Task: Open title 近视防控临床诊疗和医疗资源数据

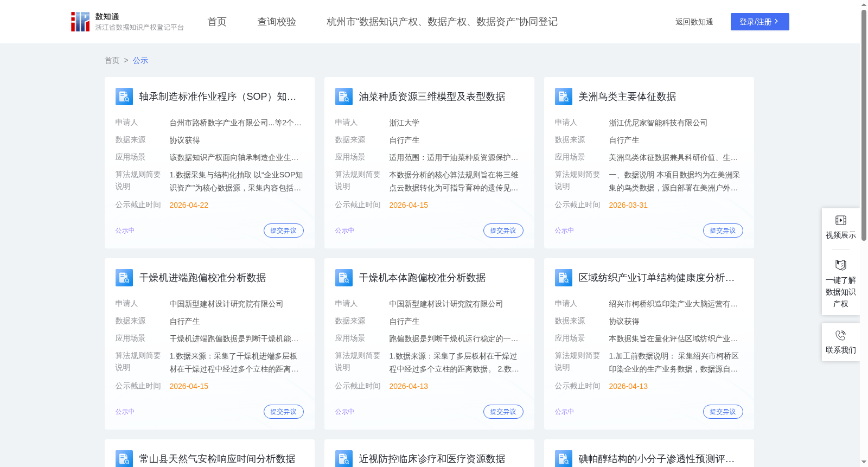Action: click(x=432, y=459)
